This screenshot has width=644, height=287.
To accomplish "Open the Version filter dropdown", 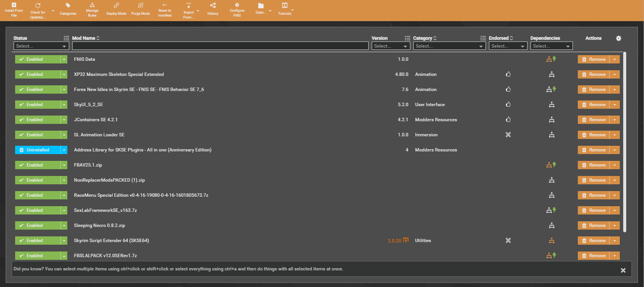I will 391,46.
